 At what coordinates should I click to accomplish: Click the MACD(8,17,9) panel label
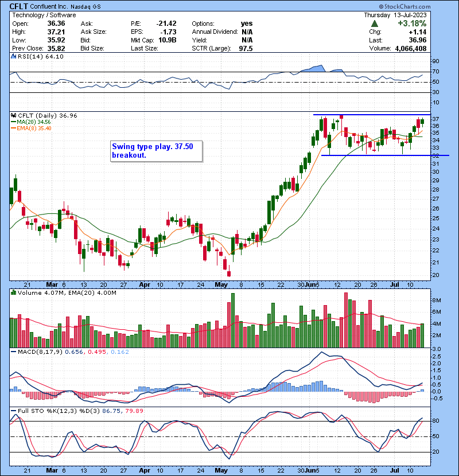(40, 352)
